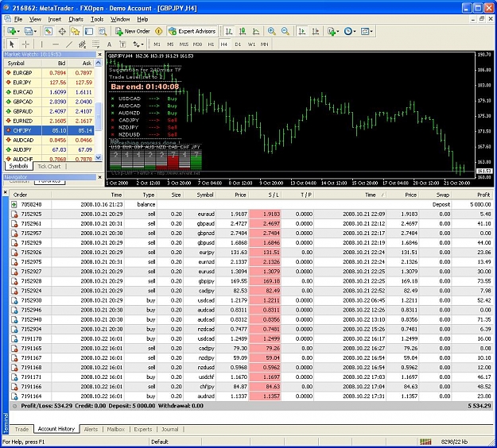Open the Periods clock dropdown
This screenshot has width=497, height=448.
[x=350, y=31]
